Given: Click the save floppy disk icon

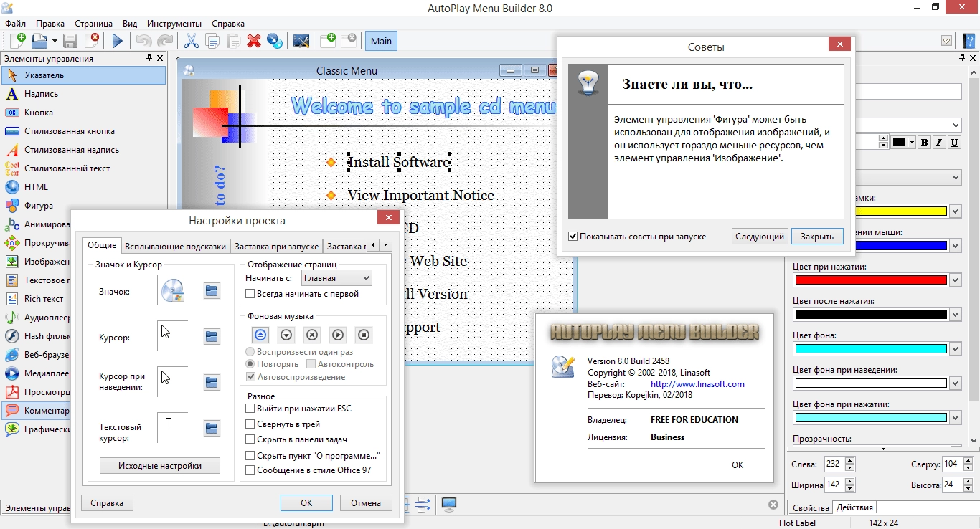Looking at the screenshot, I should pos(70,41).
